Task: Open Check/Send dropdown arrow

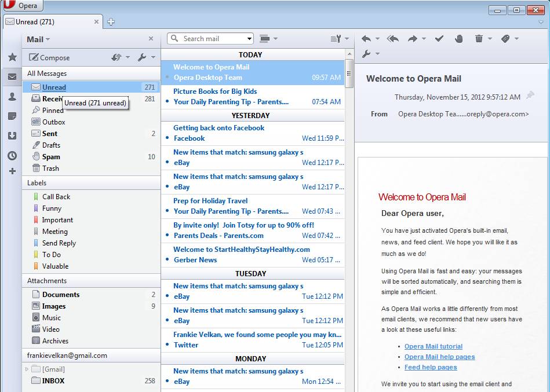Action: 128,57
